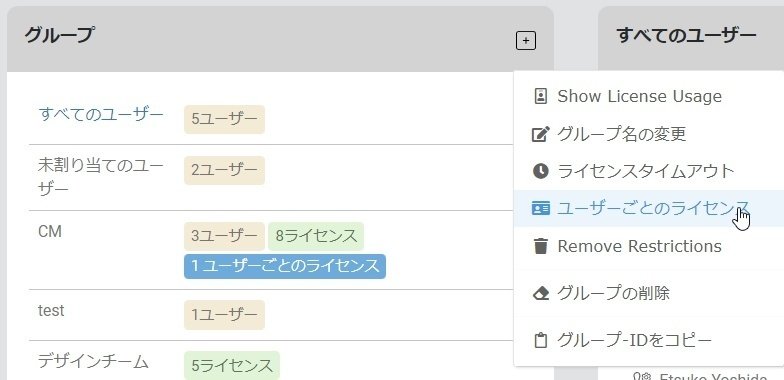The width and height of the screenshot is (784, 380).
Task: Choose グループ名の変更 from the menu
Action: click(x=649, y=134)
